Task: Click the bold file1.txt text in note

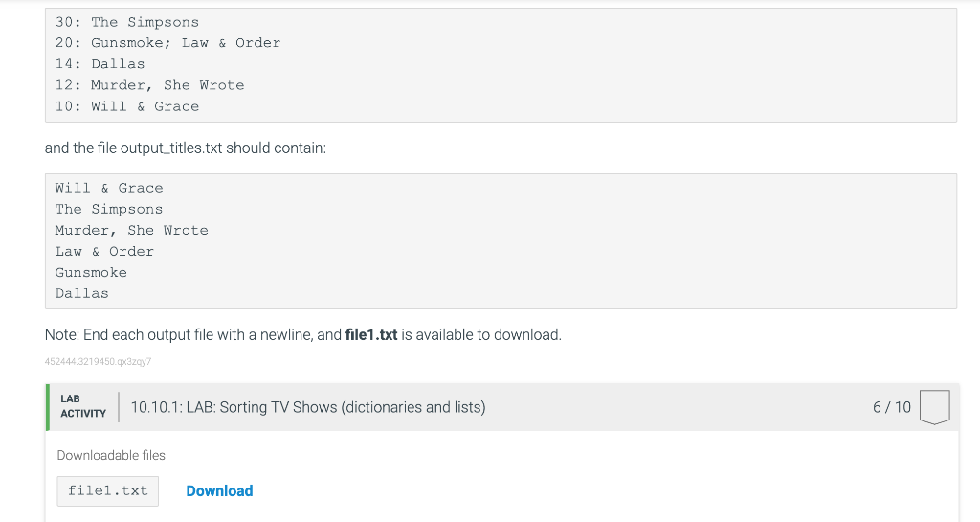Action: click(371, 334)
